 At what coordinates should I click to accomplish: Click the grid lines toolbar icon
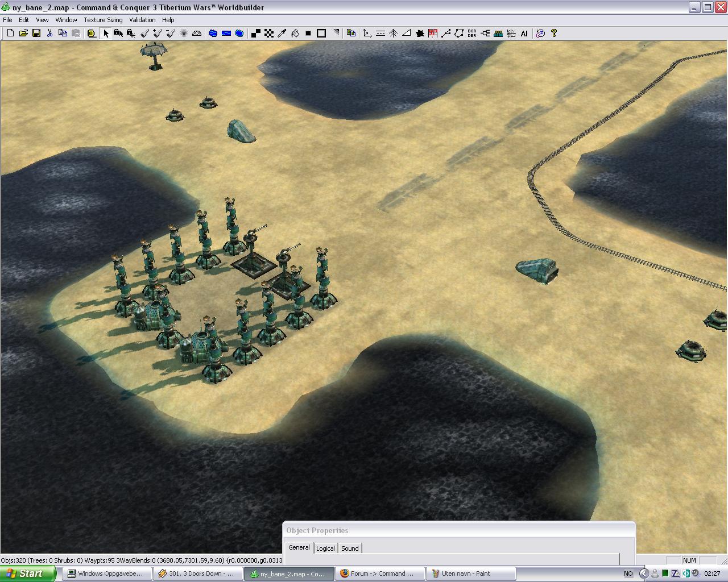tap(511, 34)
